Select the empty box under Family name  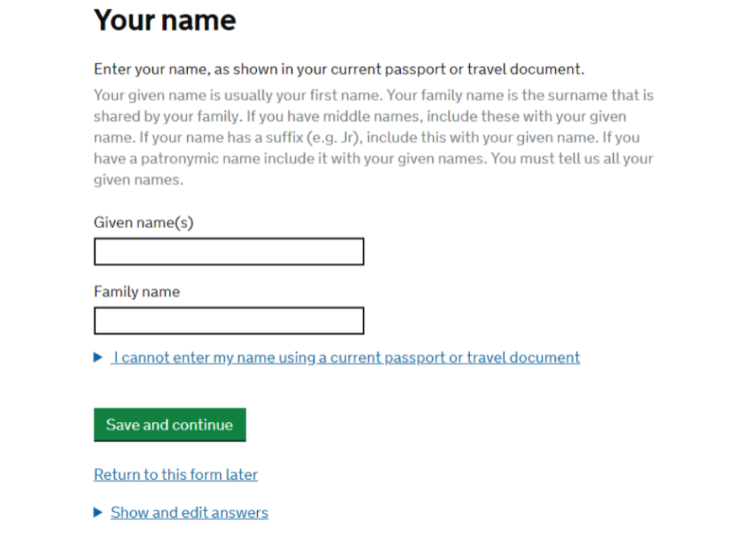(229, 321)
